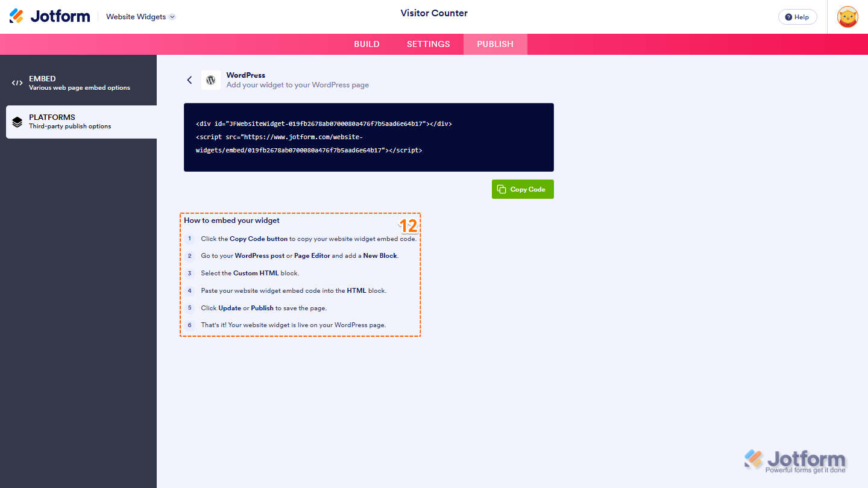The image size is (868, 488).
Task: Click step 3 Select the Custom HTML block
Action: pyautogui.click(x=242, y=274)
